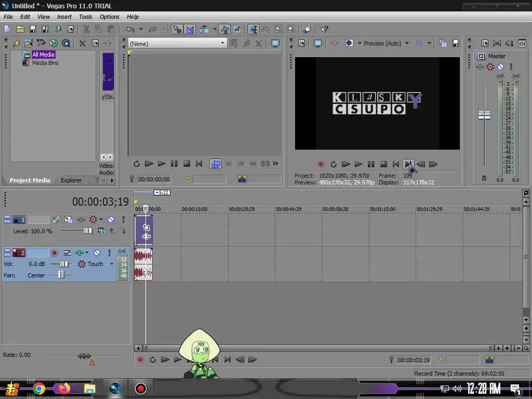The width and height of the screenshot is (532, 399).
Task: Arm audio track 2 for record
Action: tap(54, 253)
